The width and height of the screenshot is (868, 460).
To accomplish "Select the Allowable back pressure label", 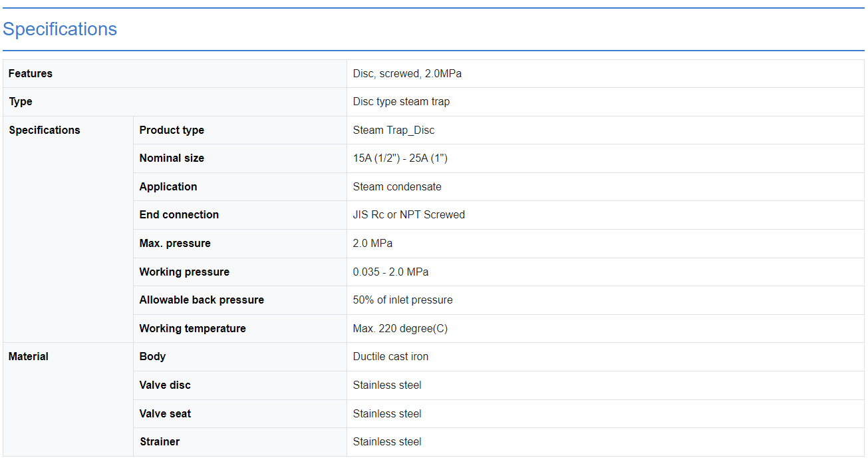I will tap(202, 300).
